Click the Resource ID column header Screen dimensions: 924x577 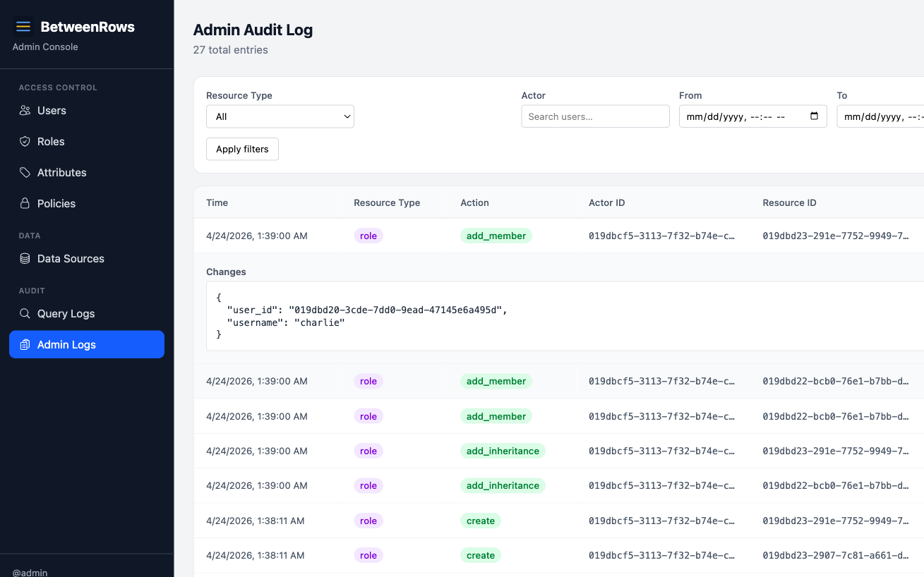tap(789, 202)
